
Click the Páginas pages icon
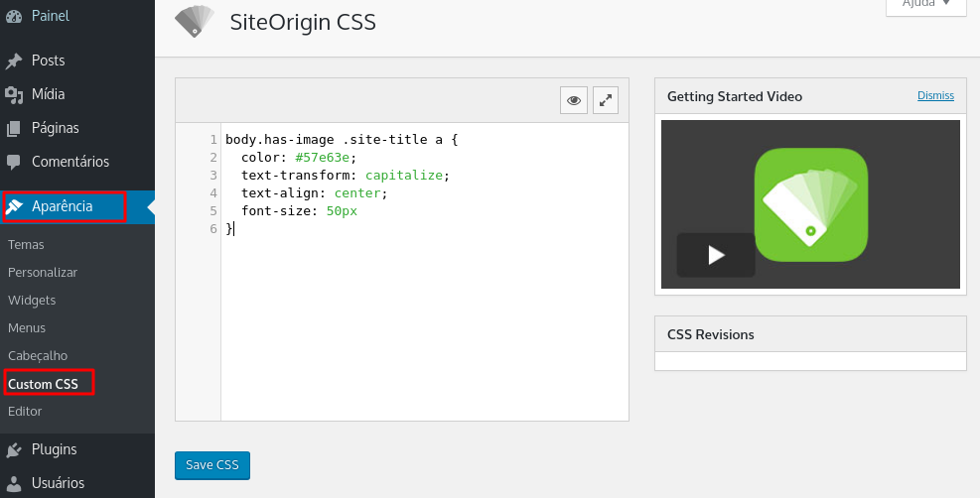(x=14, y=129)
